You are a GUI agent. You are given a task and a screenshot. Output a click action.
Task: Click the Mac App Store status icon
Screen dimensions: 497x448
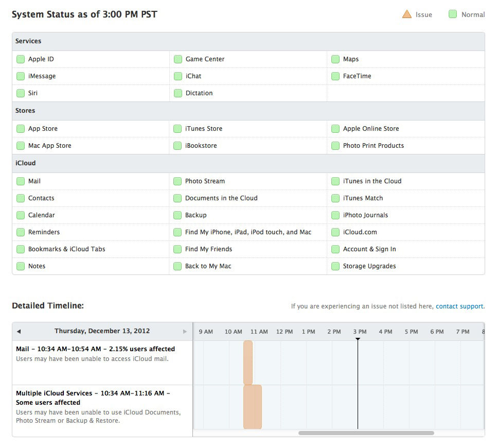pyautogui.click(x=21, y=146)
